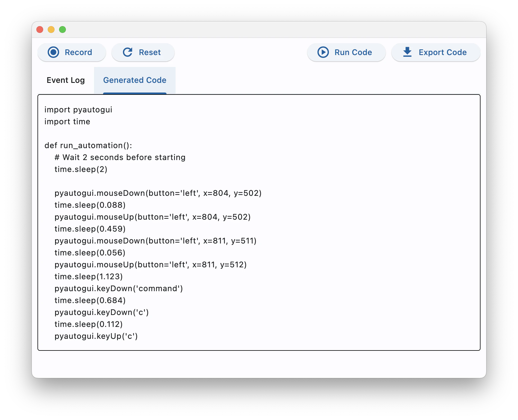Click the Export Code download icon

[x=408, y=52]
